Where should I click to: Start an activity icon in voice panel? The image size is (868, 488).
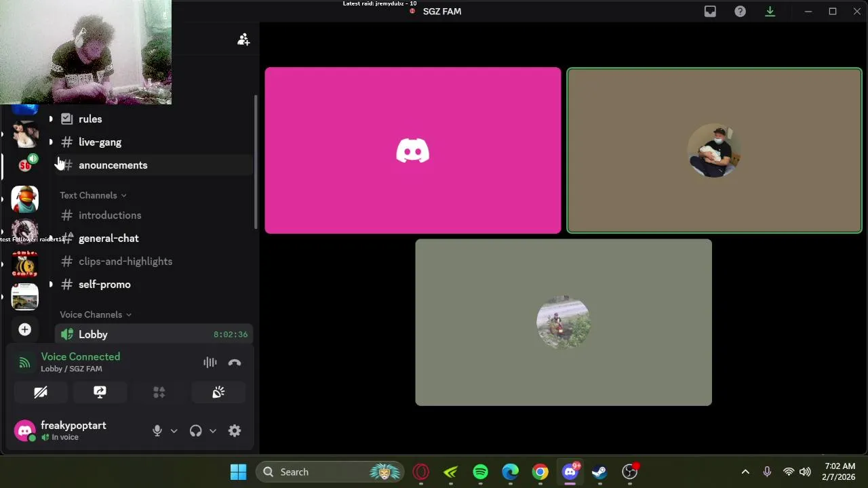159,392
